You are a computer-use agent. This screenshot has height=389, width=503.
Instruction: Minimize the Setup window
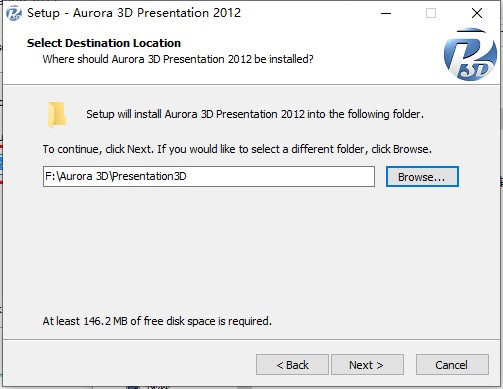click(386, 13)
